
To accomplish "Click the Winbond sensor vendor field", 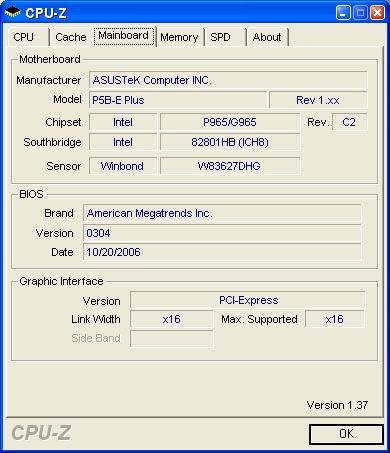I will (x=123, y=166).
